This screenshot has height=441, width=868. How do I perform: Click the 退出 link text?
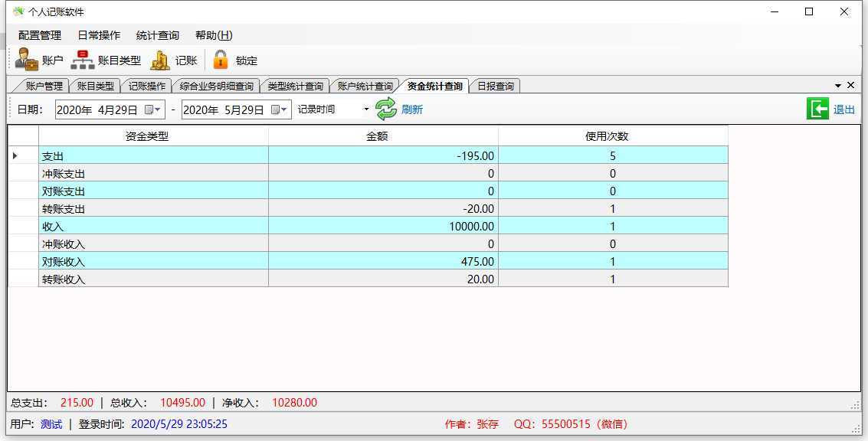point(844,109)
